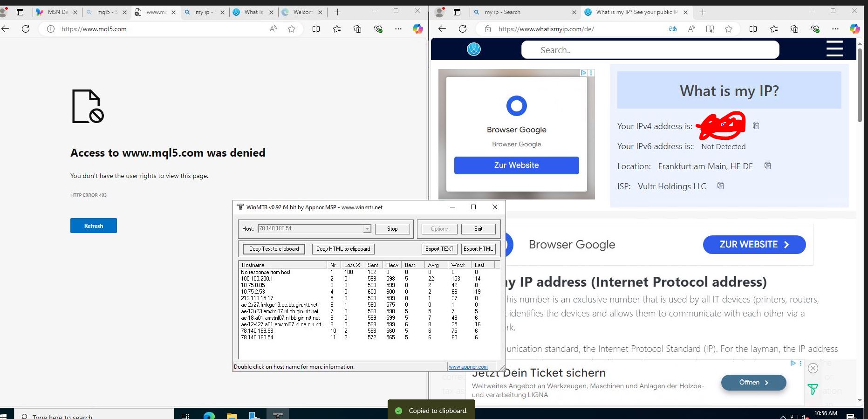
Task: Expand the WinMTR Host dropdown
Action: [x=367, y=229]
